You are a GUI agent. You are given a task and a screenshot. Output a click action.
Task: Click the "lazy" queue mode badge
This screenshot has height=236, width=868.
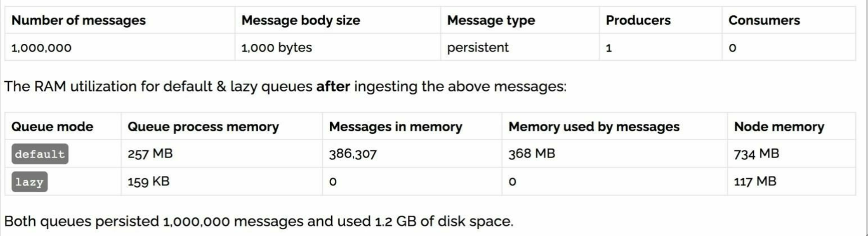pyautogui.click(x=29, y=182)
